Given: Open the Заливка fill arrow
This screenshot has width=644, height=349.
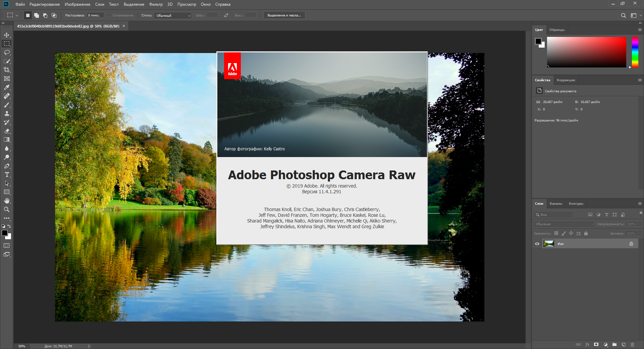Looking at the screenshot, I should (x=640, y=233).
